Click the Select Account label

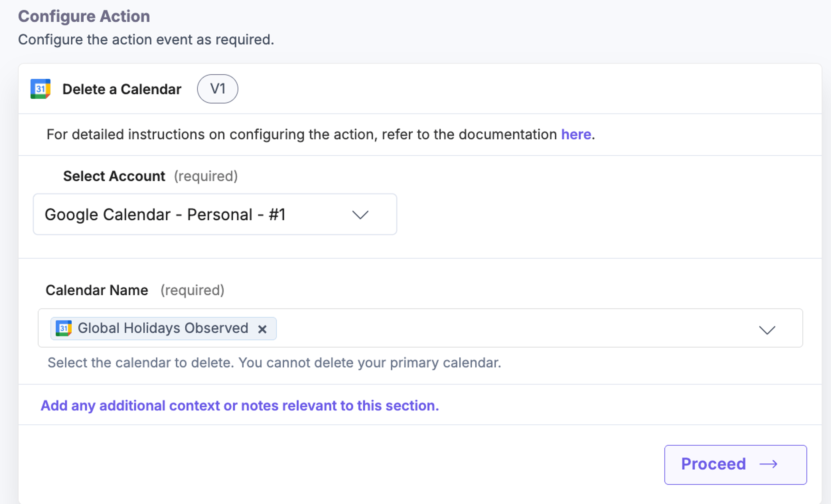point(114,176)
